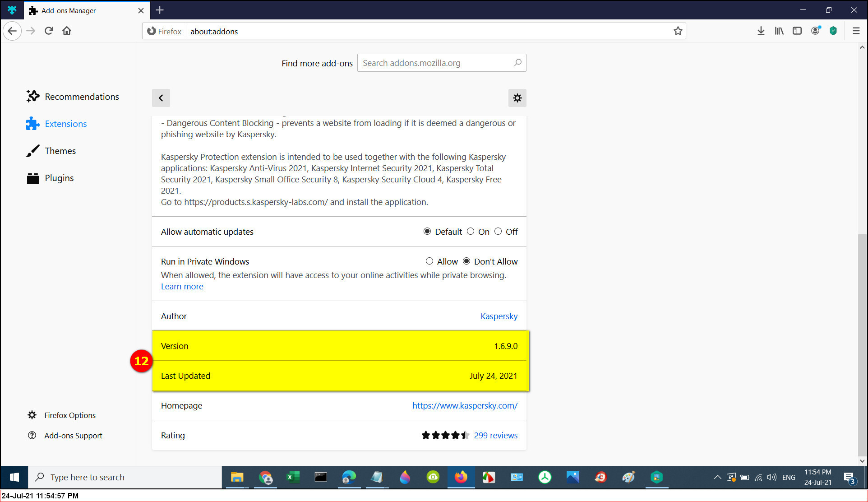Toggle the sidebar view icon

[797, 31]
